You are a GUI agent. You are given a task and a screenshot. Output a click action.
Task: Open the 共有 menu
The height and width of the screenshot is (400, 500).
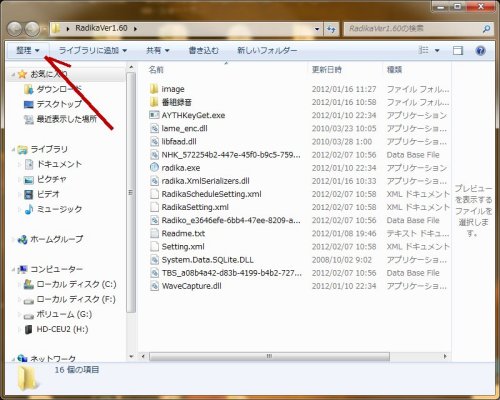(158, 51)
